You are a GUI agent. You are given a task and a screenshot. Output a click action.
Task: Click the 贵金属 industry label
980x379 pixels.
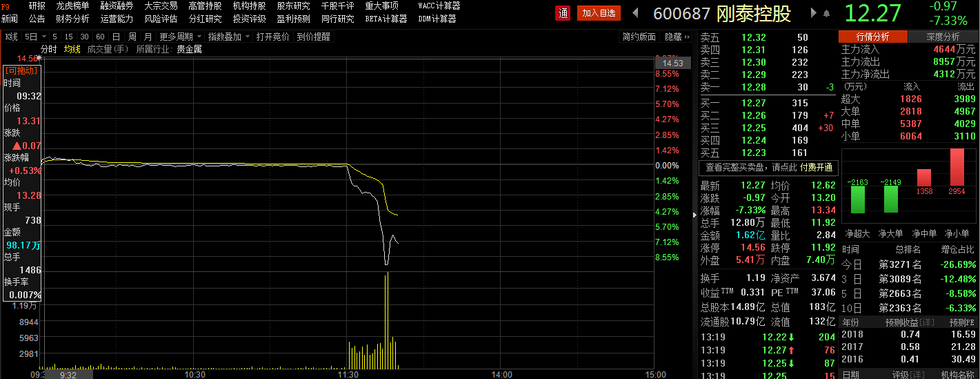coord(189,49)
